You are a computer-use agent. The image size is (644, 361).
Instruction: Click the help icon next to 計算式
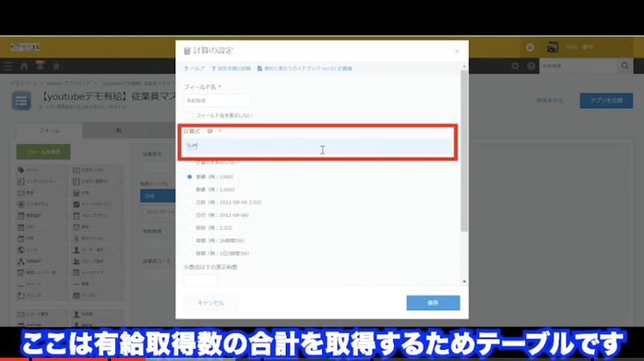click(210, 131)
